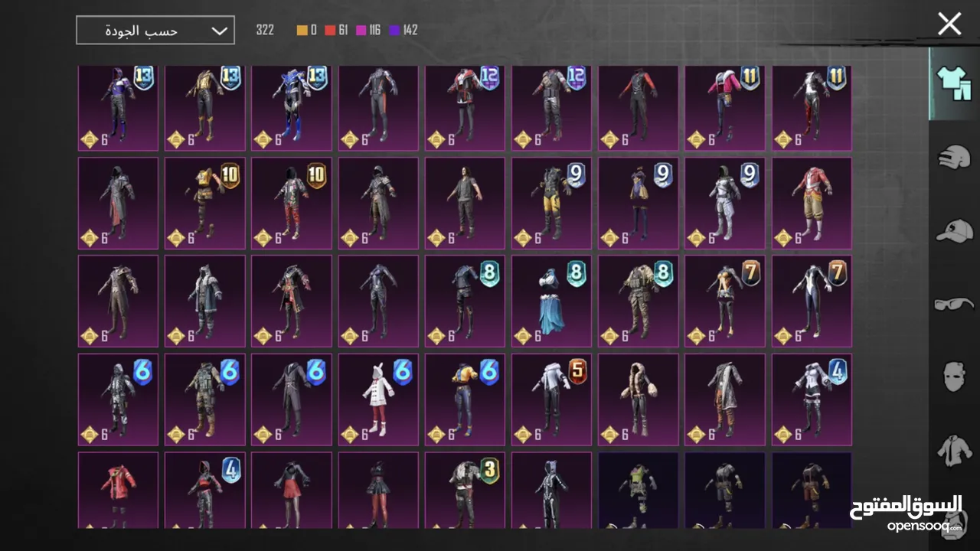Select the blue dress outfit with level 8 badge
Viewport: 980px width, 551px height.
[551, 301]
